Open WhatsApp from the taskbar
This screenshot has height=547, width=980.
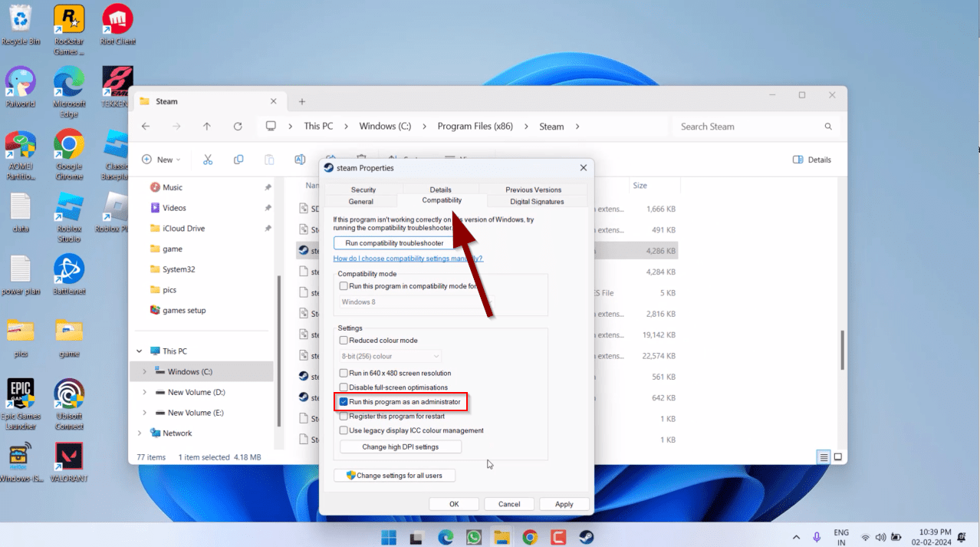(473, 537)
